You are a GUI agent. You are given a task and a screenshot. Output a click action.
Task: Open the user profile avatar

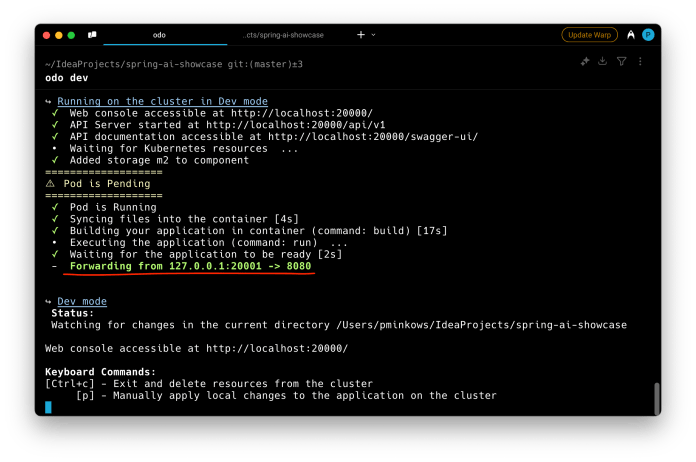pyautogui.click(x=648, y=35)
